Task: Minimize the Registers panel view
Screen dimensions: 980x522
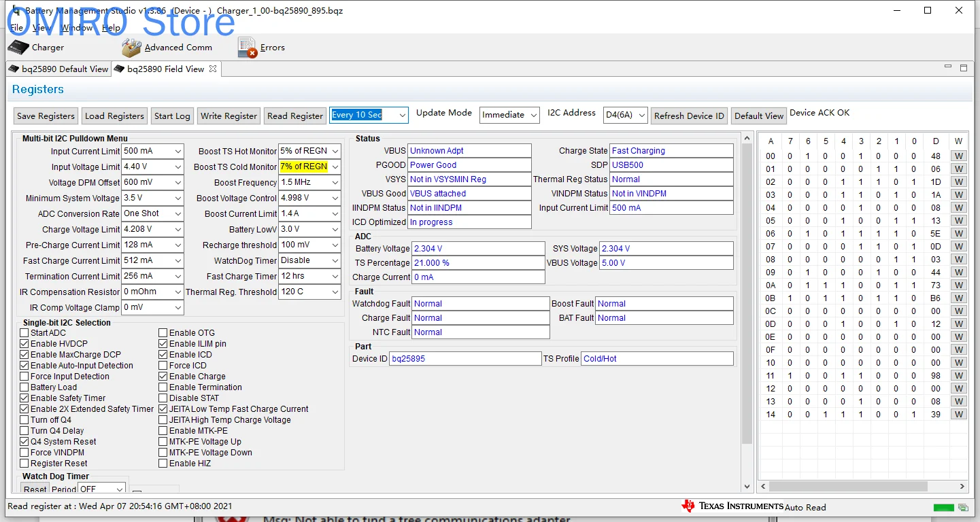Action: [x=948, y=68]
